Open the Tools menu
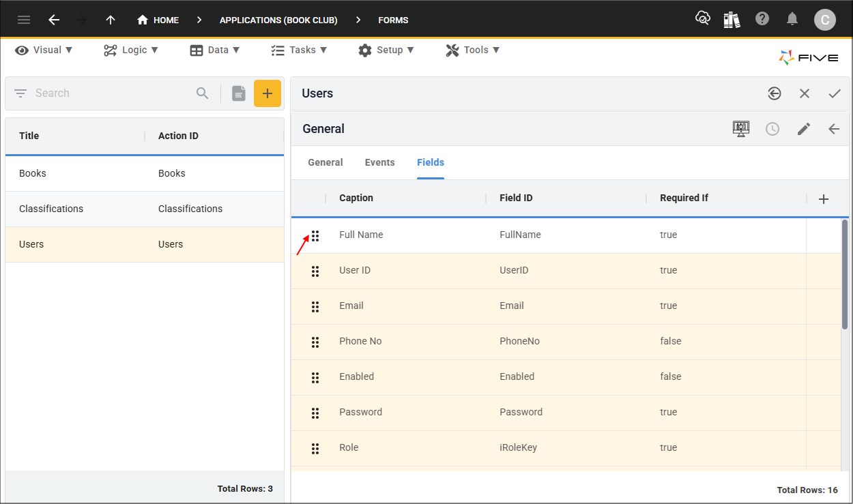 point(473,50)
